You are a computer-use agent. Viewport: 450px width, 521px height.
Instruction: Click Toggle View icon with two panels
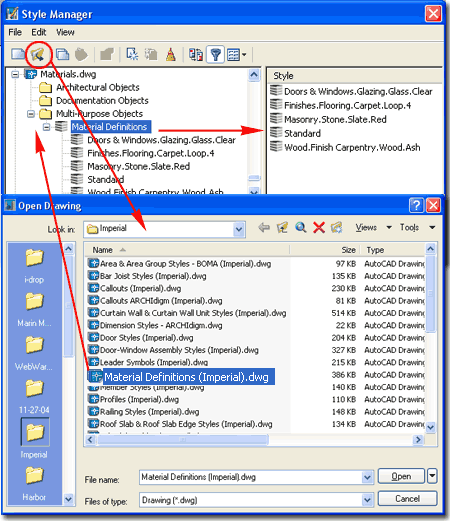[x=196, y=54]
